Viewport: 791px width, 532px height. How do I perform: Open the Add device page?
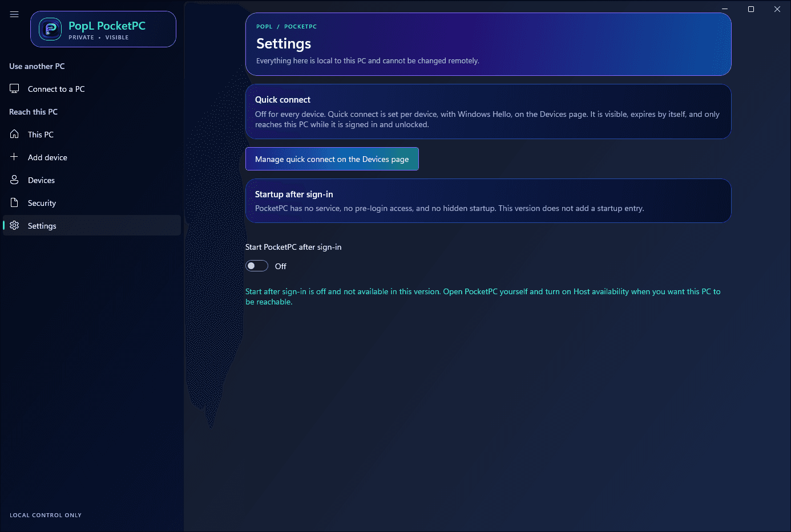click(x=92, y=157)
